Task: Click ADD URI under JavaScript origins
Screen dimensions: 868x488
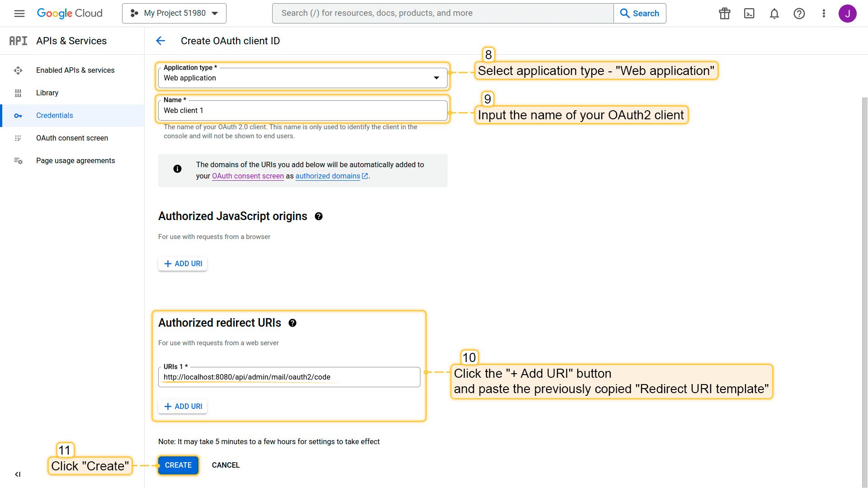Action: point(183,264)
